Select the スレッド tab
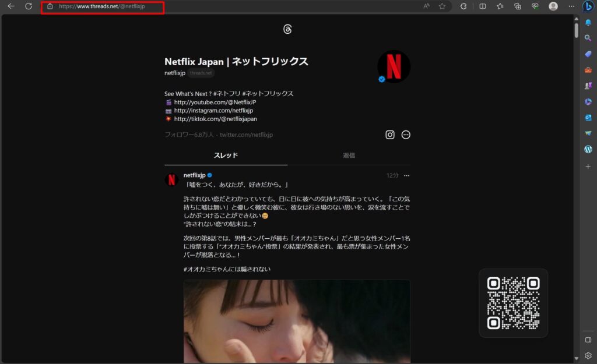 coord(226,155)
